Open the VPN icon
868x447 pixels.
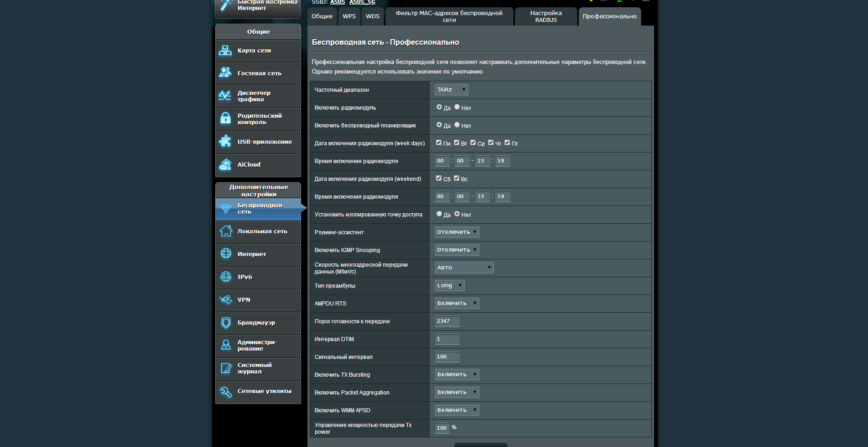click(x=226, y=300)
